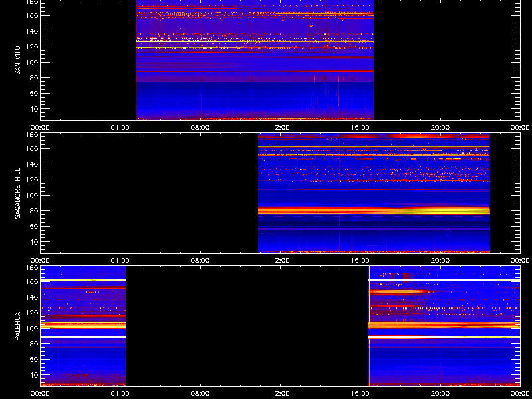Click the 140 frequency label on Palehua axis
Viewport: 532px width, 399px height.
click(32, 297)
